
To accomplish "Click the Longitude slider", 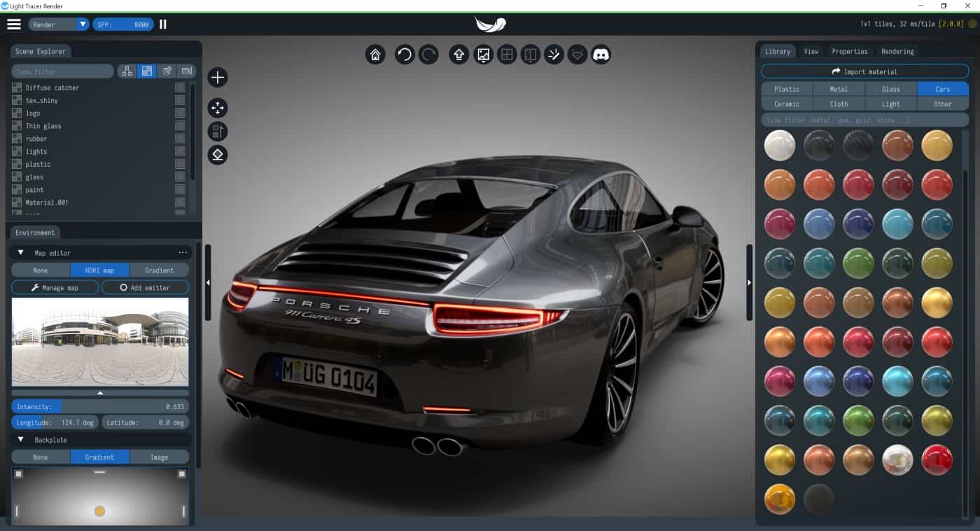I will [x=55, y=422].
